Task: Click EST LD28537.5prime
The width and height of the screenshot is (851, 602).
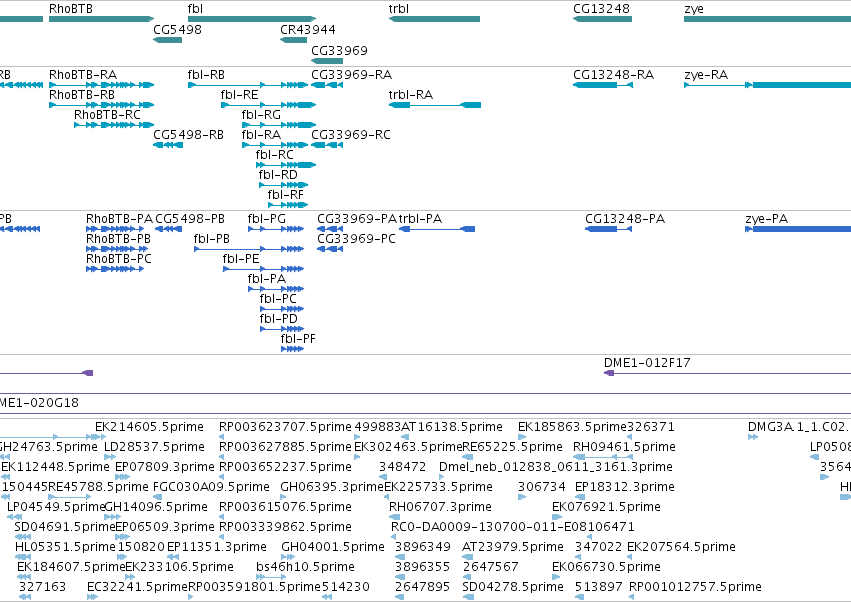Action: tap(154, 447)
